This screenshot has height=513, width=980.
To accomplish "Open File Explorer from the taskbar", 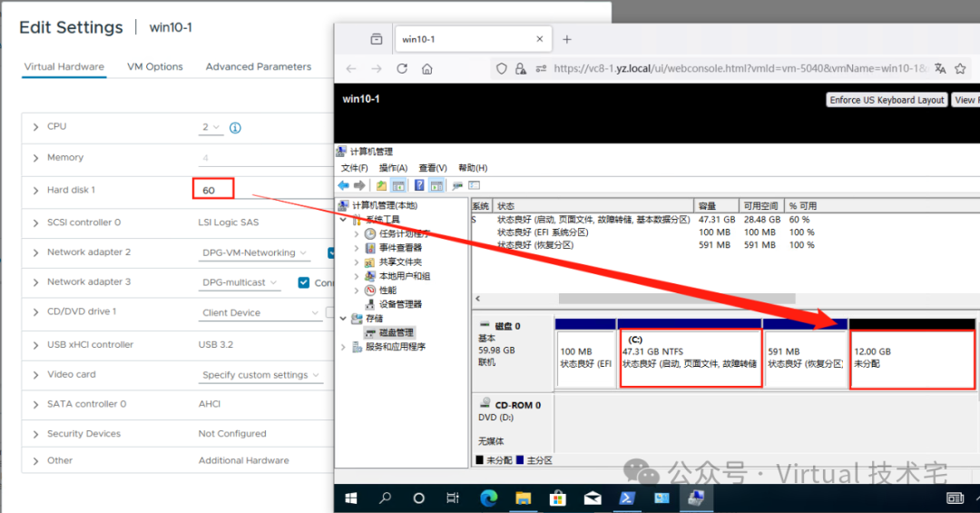I will tap(524, 498).
